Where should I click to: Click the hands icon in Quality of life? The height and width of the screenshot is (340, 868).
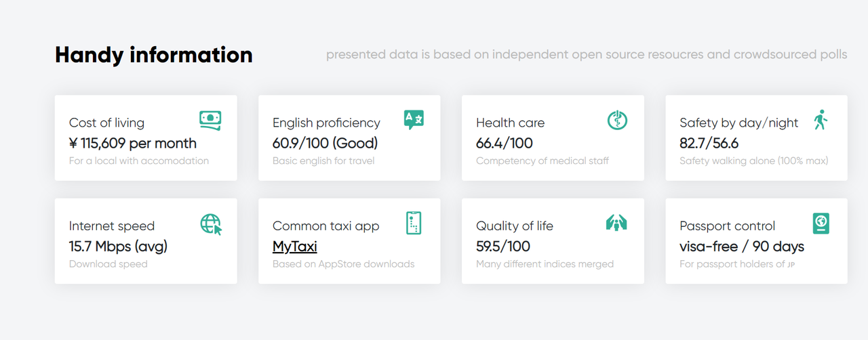[616, 223]
